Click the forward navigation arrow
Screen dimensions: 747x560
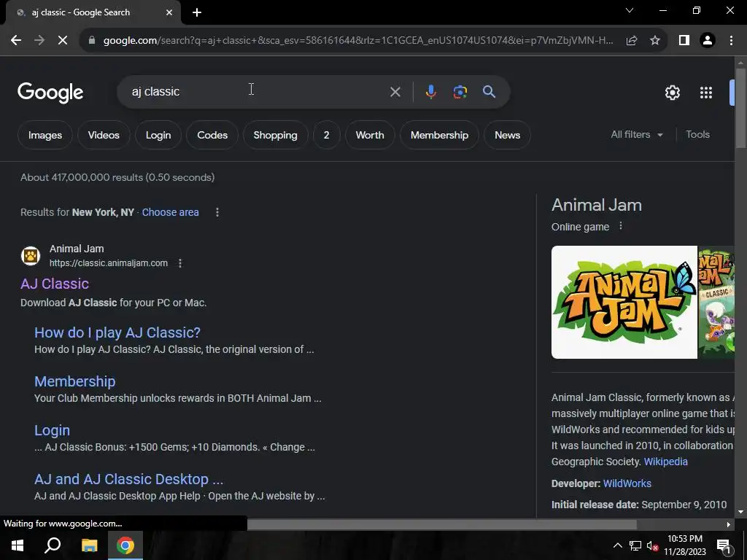point(39,41)
